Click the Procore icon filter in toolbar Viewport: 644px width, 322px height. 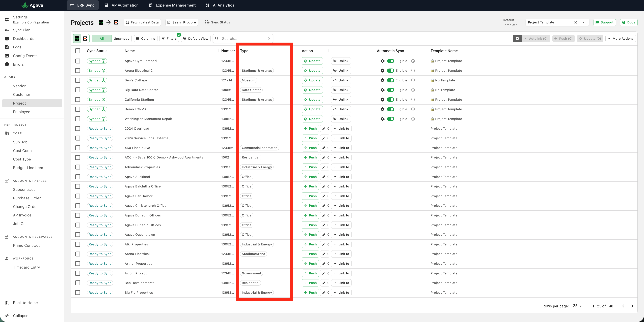click(85, 39)
